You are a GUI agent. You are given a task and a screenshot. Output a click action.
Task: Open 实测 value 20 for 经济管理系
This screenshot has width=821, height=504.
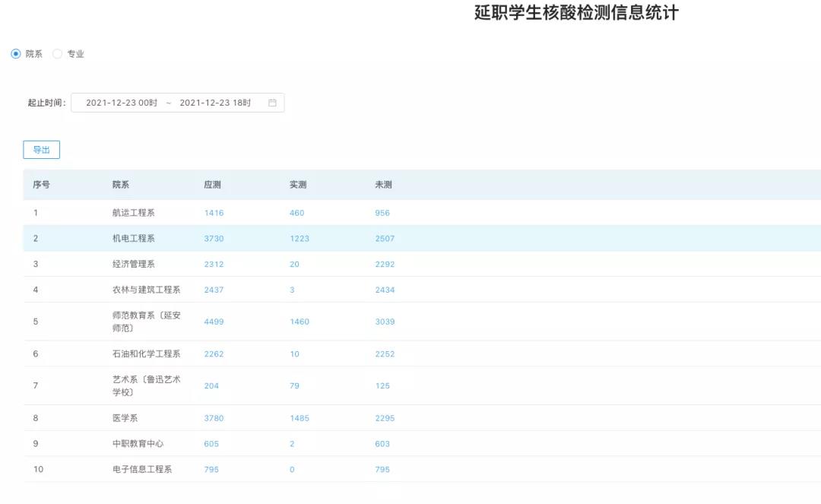tap(294, 264)
